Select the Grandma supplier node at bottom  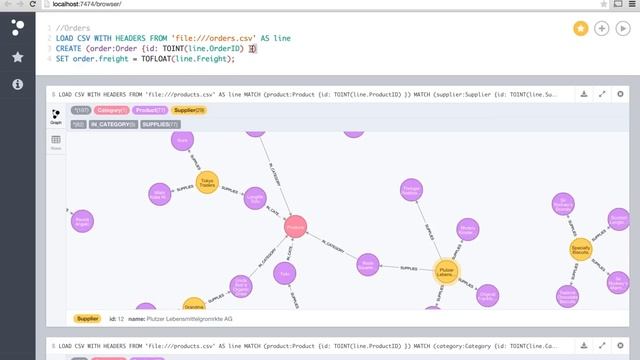(x=194, y=304)
